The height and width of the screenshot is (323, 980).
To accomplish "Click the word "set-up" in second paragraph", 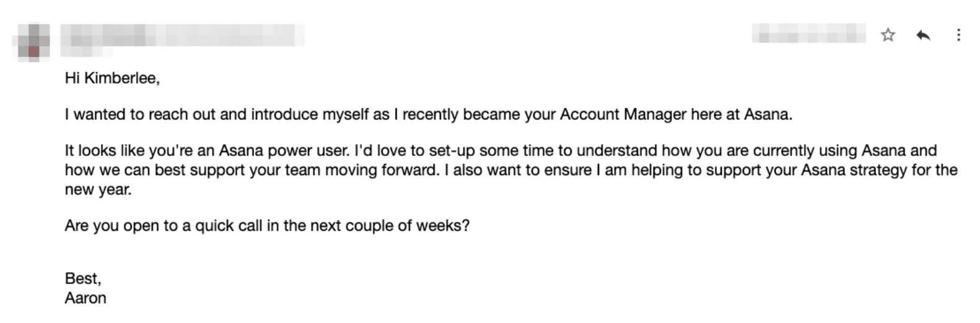I will click(x=452, y=150).
